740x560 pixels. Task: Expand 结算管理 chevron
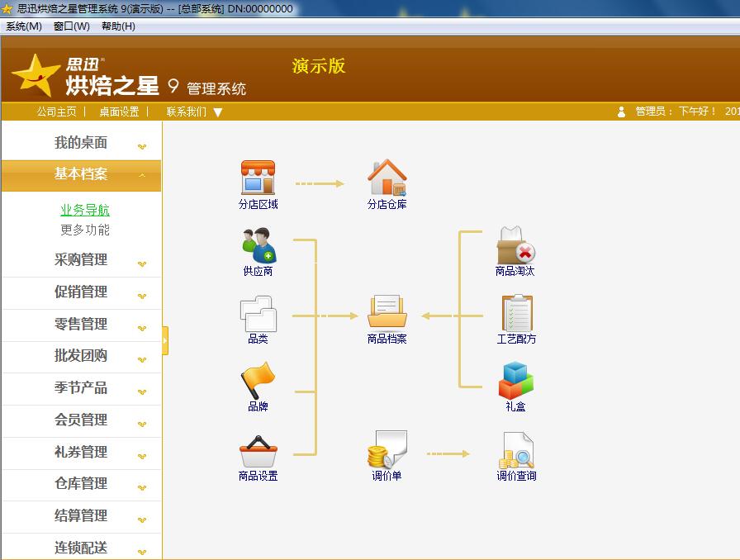(141, 520)
